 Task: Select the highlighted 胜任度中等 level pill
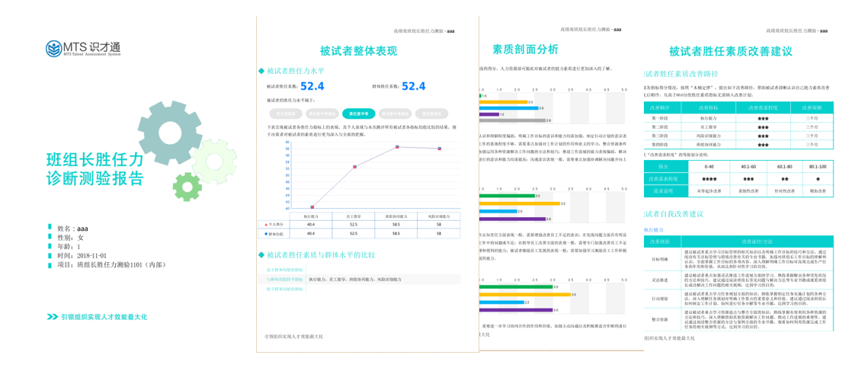(x=359, y=114)
